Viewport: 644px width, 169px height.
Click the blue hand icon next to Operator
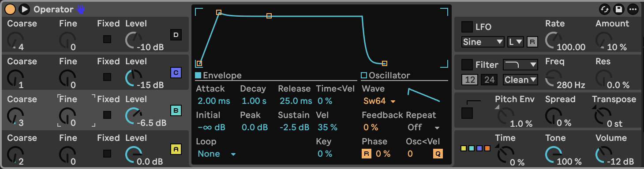tap(81, 9)
